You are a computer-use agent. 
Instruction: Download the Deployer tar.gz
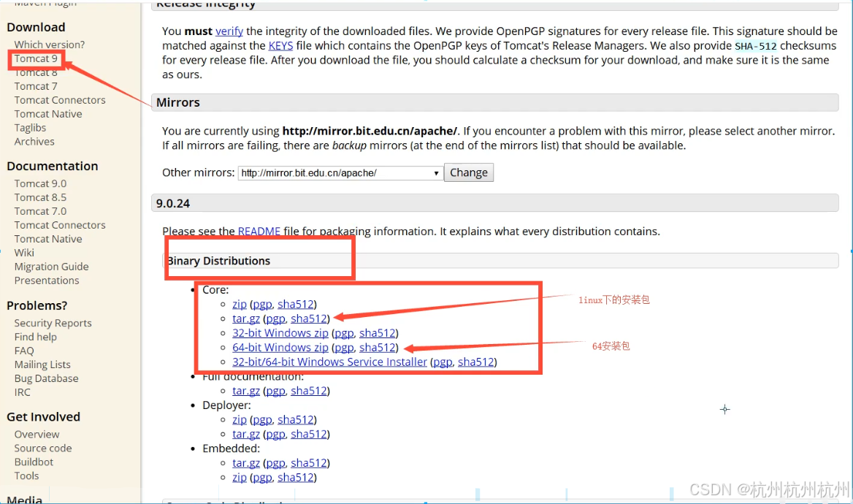coord(246,435)
